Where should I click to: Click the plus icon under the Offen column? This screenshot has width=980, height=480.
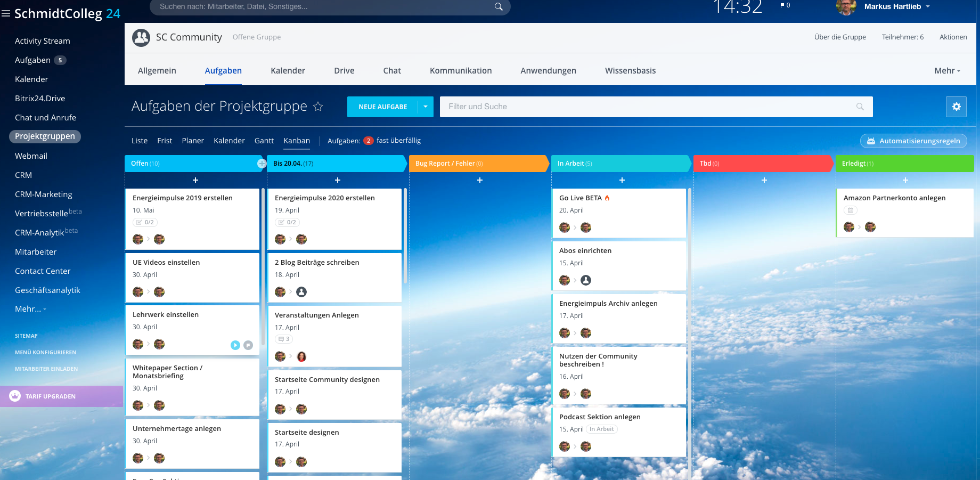(x=195, y=181)
